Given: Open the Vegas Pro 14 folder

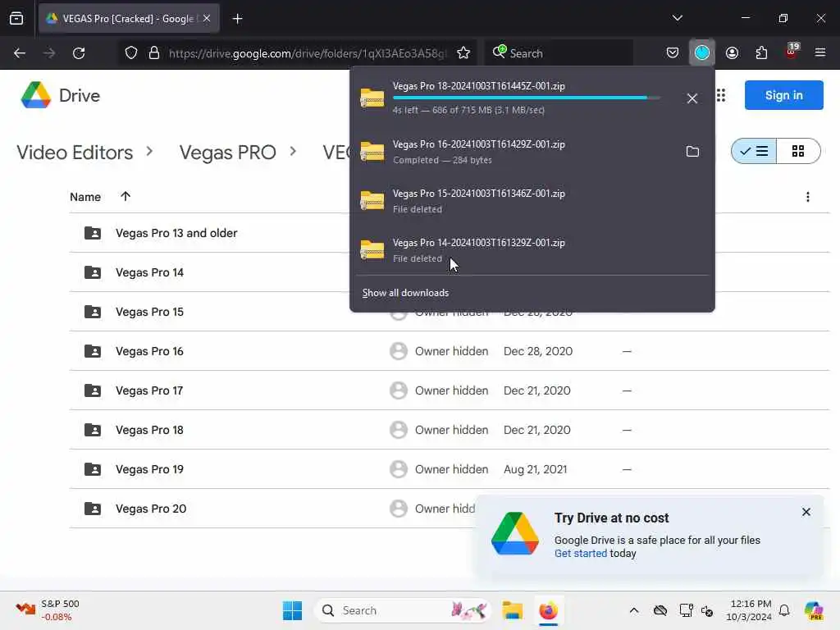Looking at the screenshot, I should coord(149,272).
